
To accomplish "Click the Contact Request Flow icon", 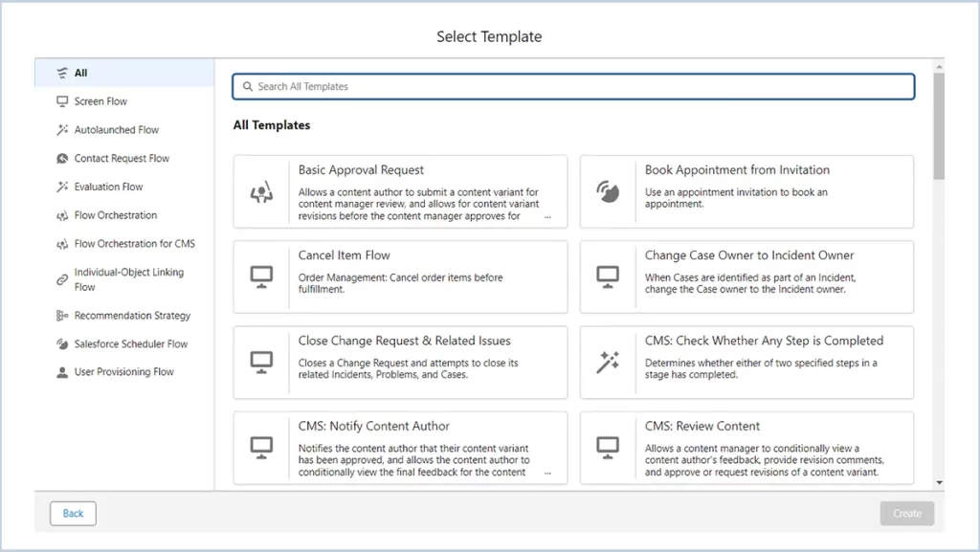I will coord(62,159).
